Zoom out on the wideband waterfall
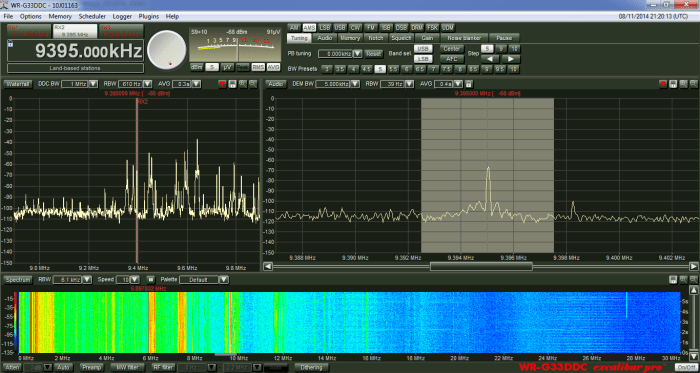Image resolution: width=700 pixels, height=373 pixels. point(694,280)
